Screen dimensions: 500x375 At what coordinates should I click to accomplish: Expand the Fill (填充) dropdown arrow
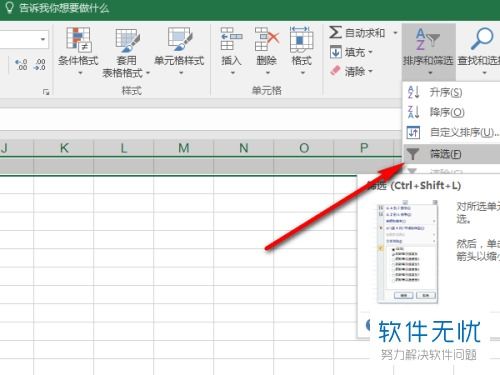370,52
